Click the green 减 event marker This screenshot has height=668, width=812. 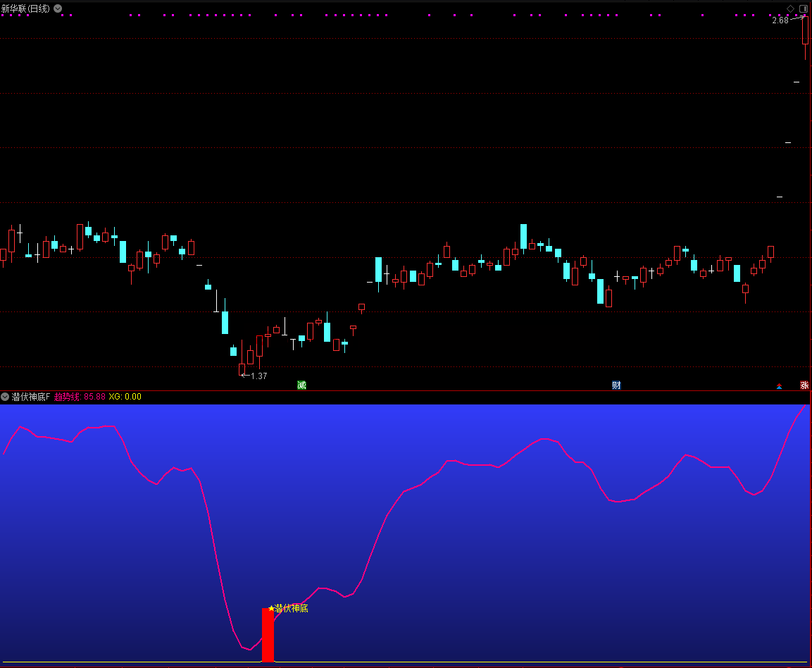click(301, 385)
